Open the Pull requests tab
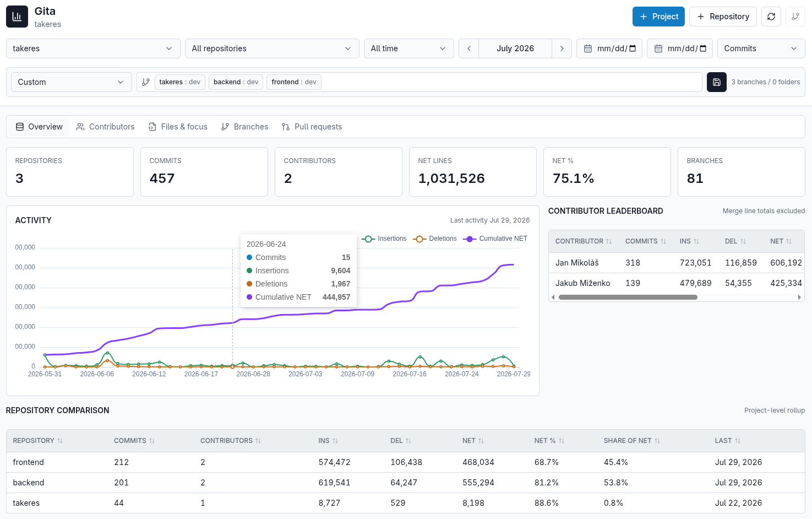 [x=312, y=127]
